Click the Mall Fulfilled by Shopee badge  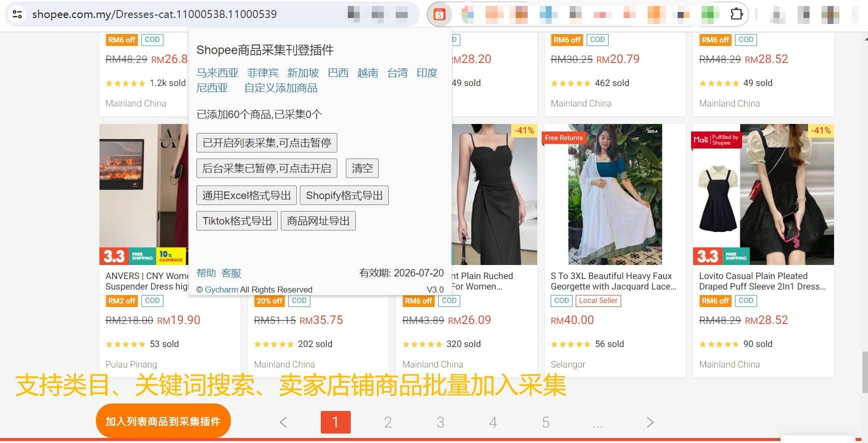718,140
